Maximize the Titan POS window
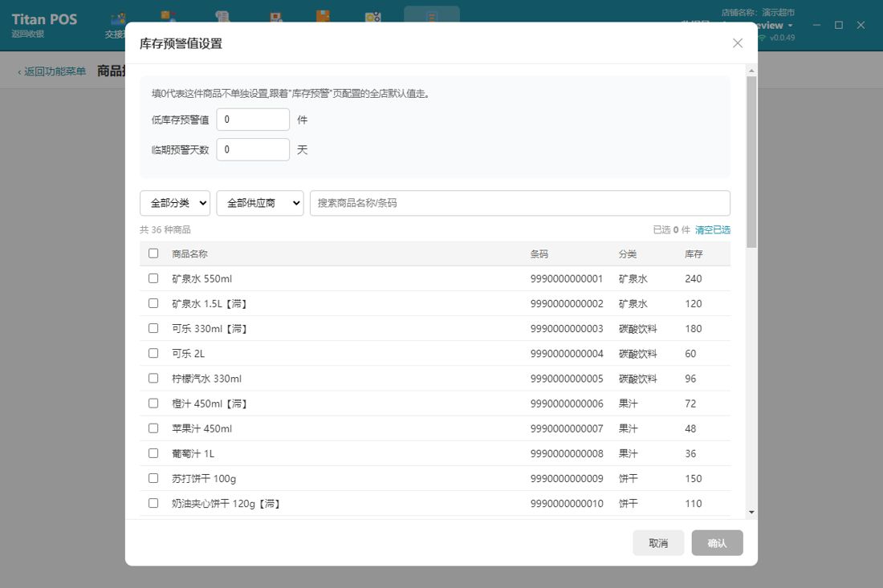Image resolution: width=883 pixels, height=588 pixels. click(839, 26)
